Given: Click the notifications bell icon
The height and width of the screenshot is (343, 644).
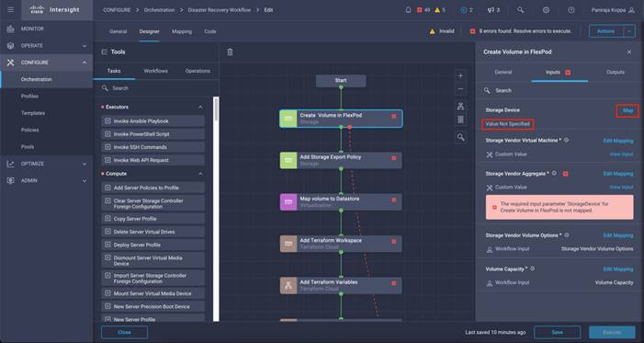Looking at the screenshot, I should point(408,10).
